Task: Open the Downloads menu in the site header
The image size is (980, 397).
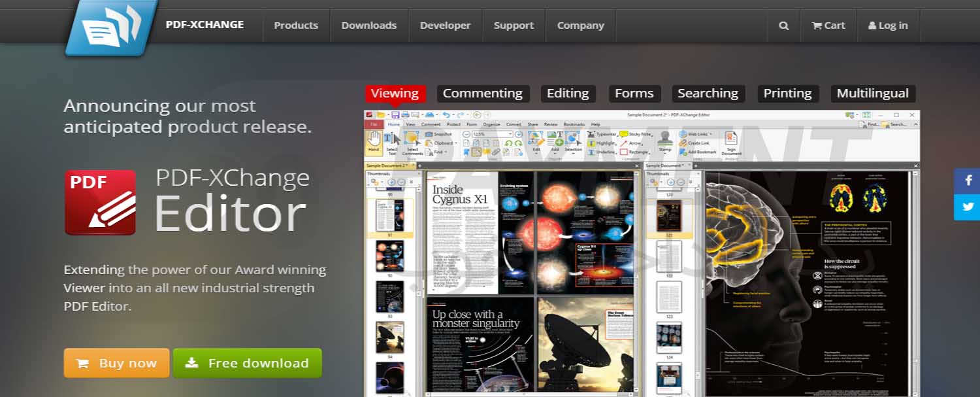Action: click(x=369, y=26)
